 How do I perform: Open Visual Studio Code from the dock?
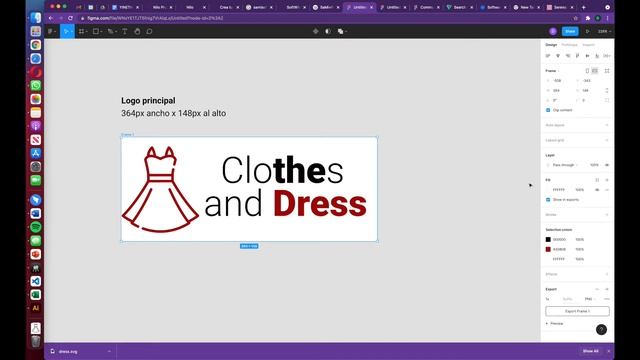(36, 281)
